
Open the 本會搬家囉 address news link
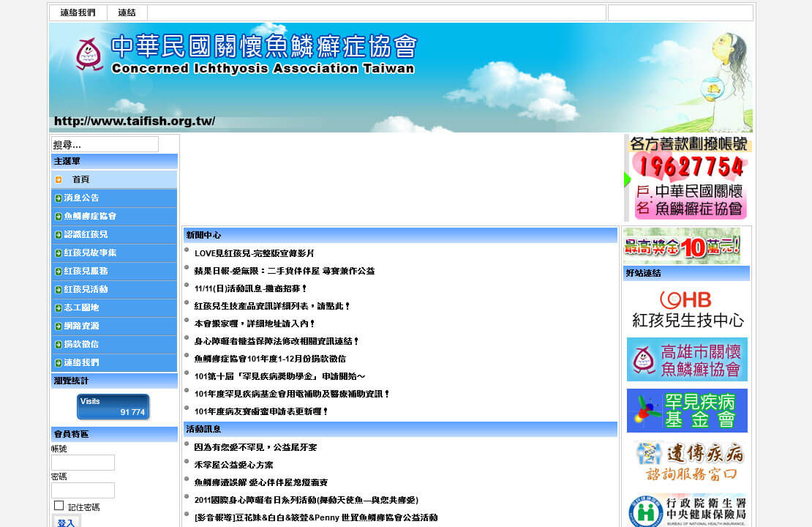pos(255,324)
